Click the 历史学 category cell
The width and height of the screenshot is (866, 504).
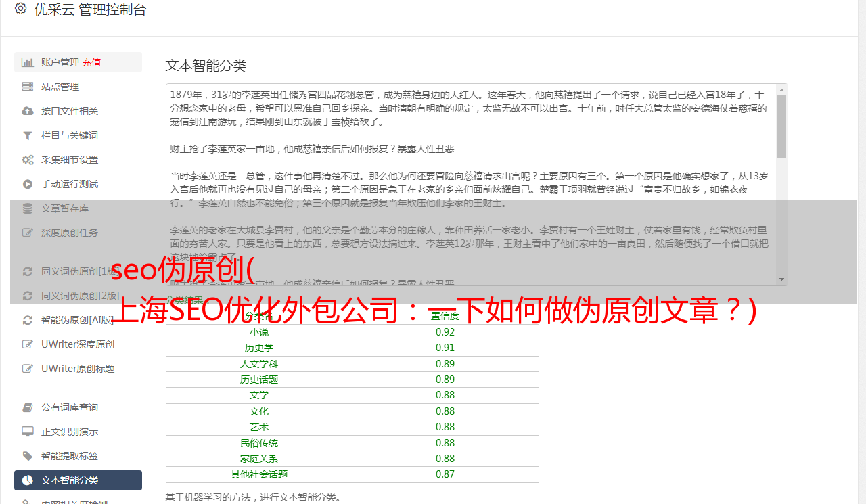[259, 348]
